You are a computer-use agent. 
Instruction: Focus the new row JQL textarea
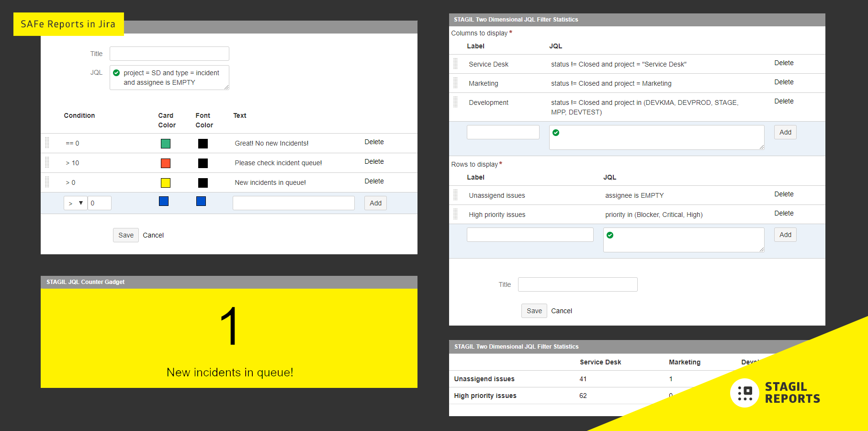pos(684,240)
